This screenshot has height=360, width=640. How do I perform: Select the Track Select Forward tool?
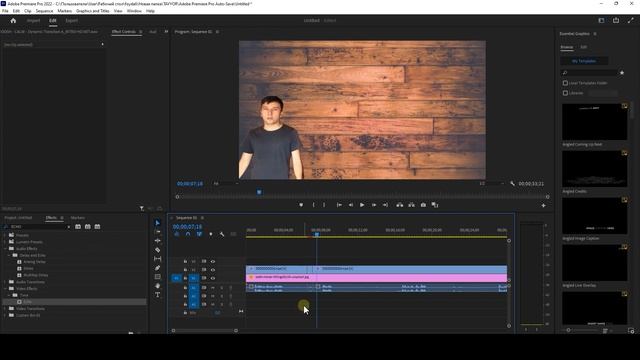click(158, 232)
